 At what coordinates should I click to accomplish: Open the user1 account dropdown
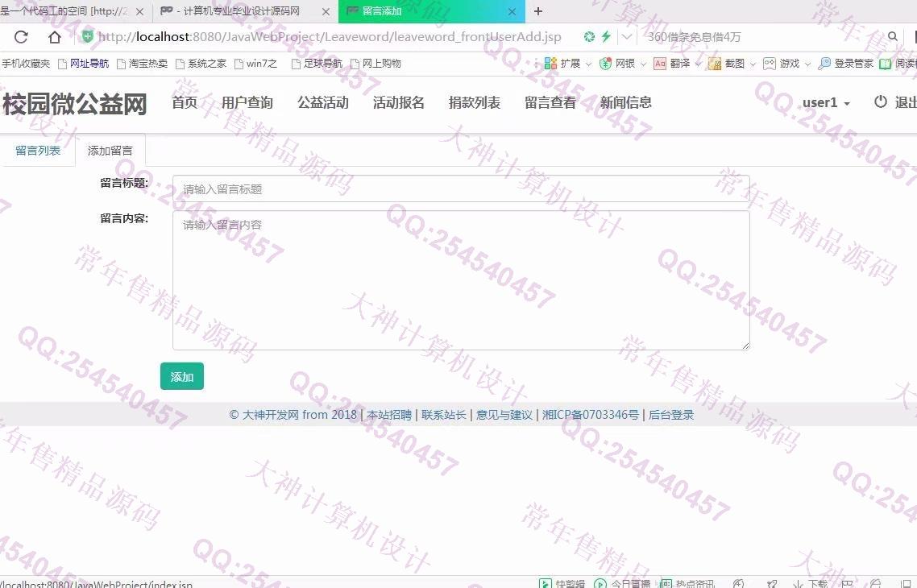(x=826, y=102)
